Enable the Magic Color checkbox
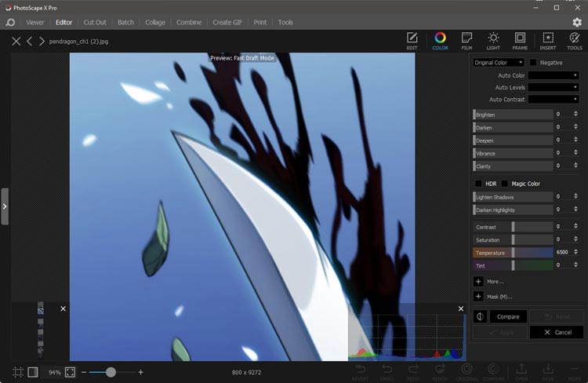Image resolution: width=588 pixels, height=383 pixels. (x=505, y=184)
